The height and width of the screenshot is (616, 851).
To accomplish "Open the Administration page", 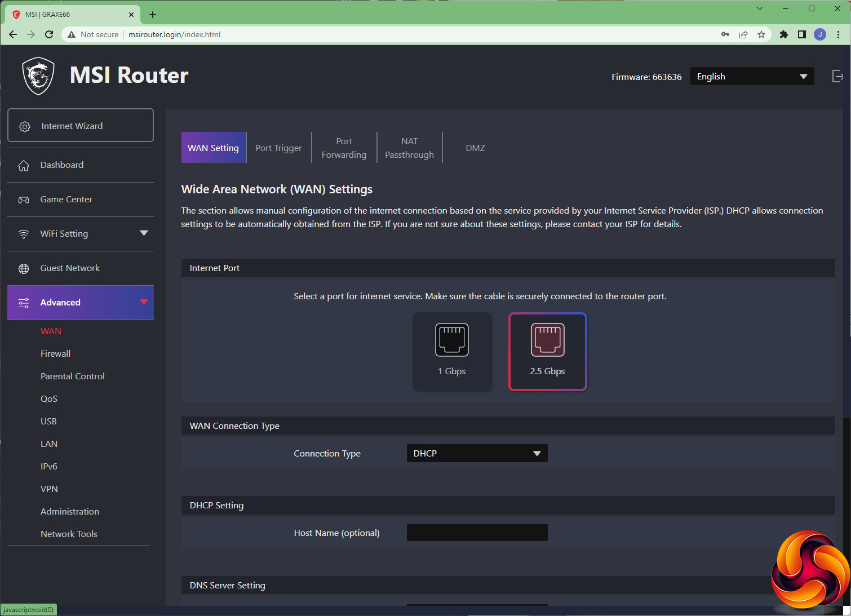I will tap(70, 512).
